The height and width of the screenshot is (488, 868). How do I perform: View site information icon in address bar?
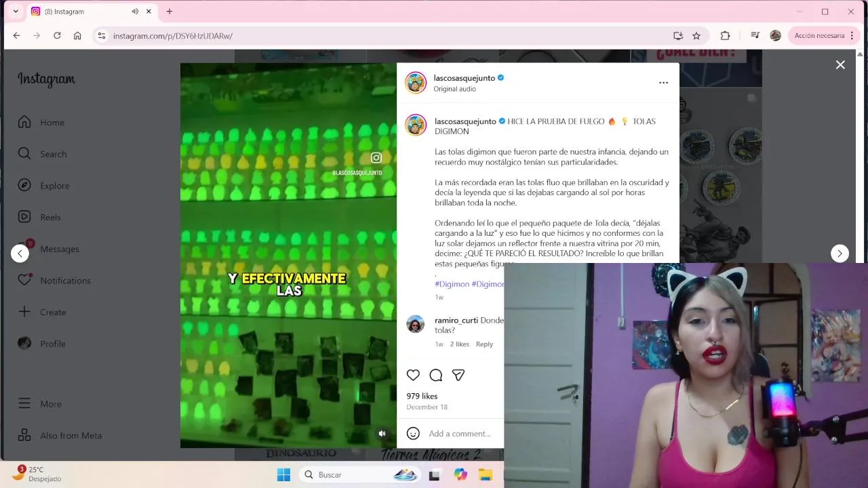coord(101,36)
